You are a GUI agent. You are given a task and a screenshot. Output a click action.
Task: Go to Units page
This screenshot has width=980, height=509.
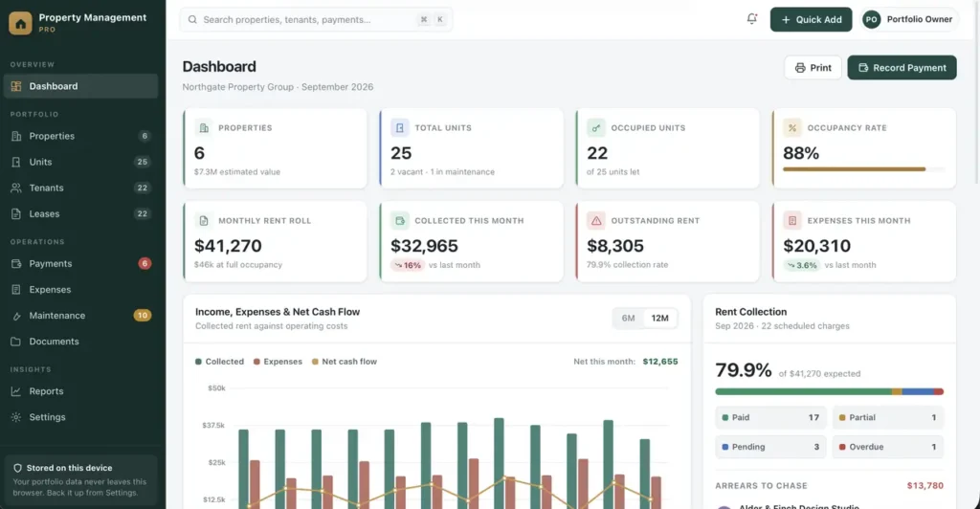80,162
